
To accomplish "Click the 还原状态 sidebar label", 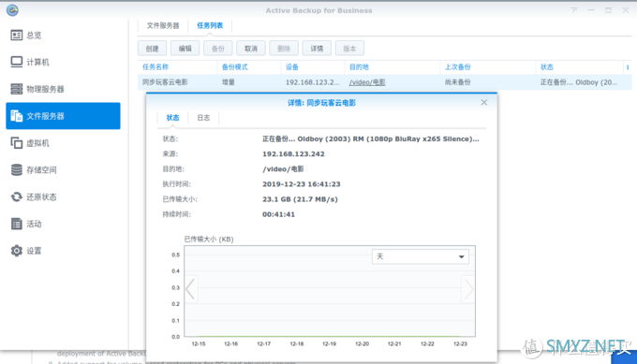I will click(41, 197).
